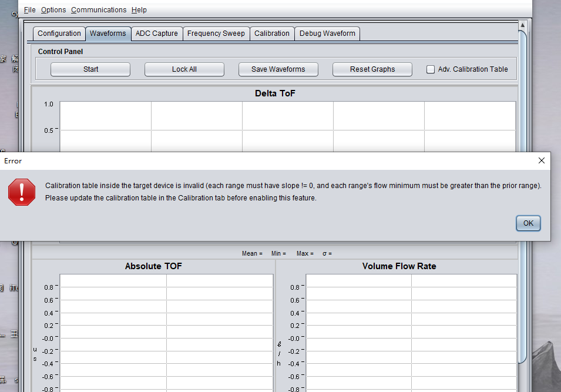Click the 'σ =' statistic label

[x=327, y=253]
